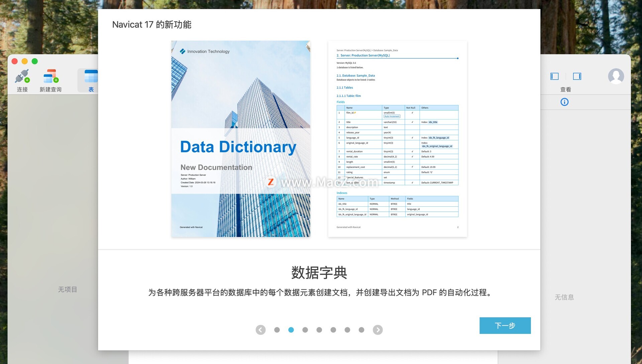Select the seventh page indicator dot

point(361,330)
